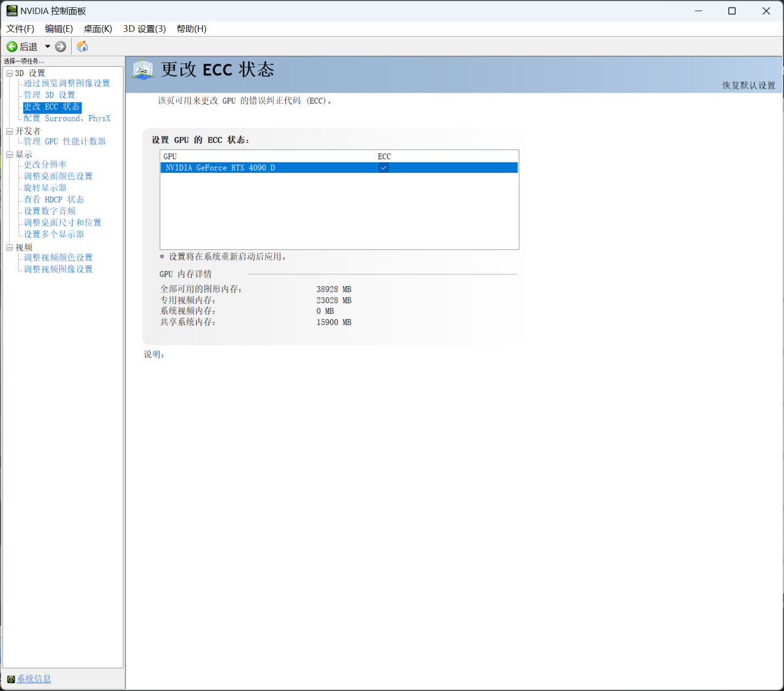
Task: Open the 帮助(H) menu
Action: [192, 29]
